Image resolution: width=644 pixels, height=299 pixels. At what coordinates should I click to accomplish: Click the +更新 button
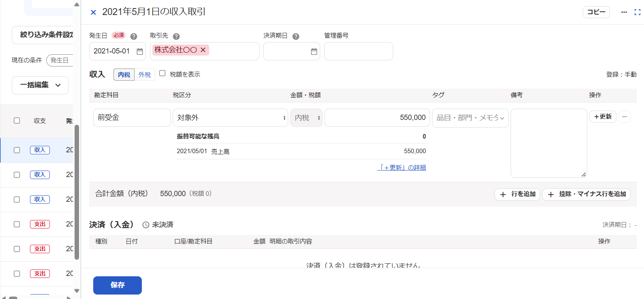[x=603, y=117]
